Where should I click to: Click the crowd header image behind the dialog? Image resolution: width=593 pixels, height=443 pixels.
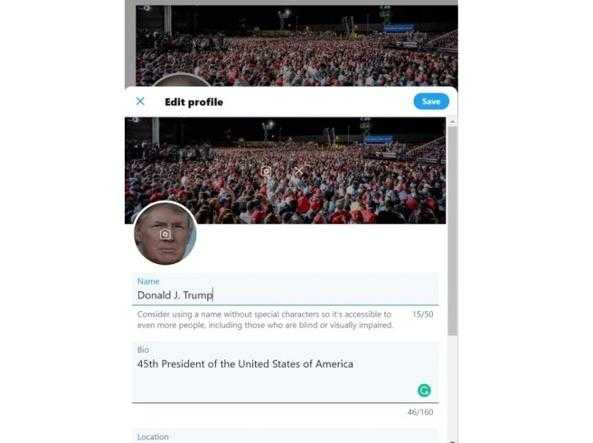coord(296,45)
